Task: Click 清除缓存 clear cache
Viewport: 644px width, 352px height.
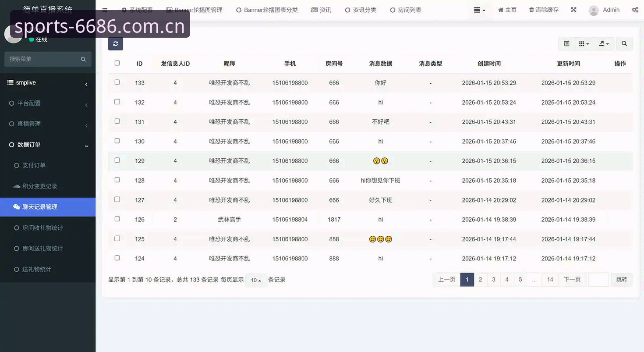Action: click(544, 10)
